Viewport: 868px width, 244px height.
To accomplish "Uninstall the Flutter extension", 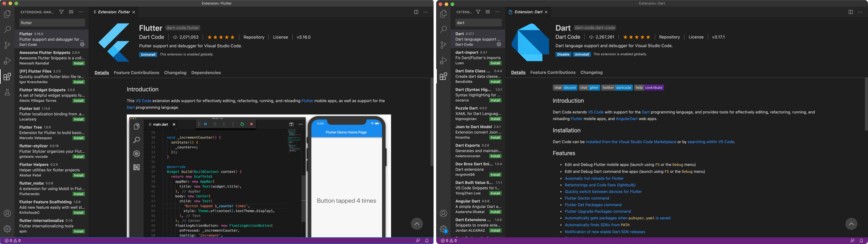I will [148, 54].
